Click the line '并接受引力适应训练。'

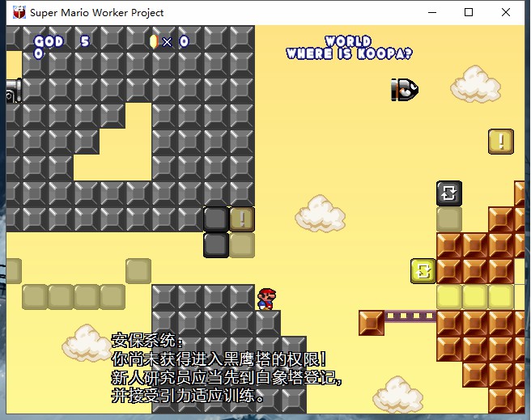click(x=188, y=396)
